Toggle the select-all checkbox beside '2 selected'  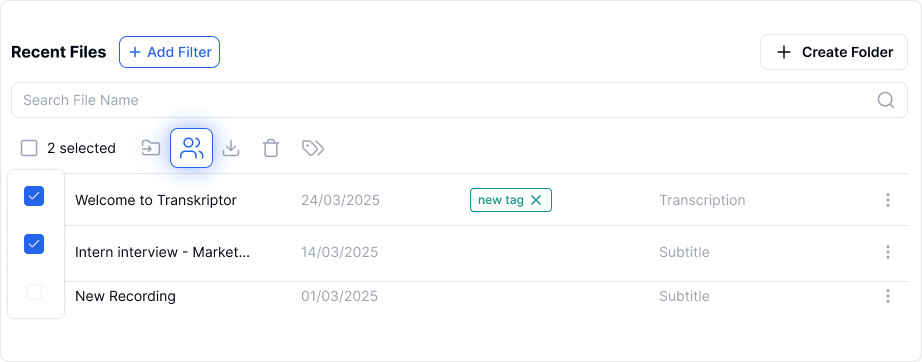(x=29, y=148)
